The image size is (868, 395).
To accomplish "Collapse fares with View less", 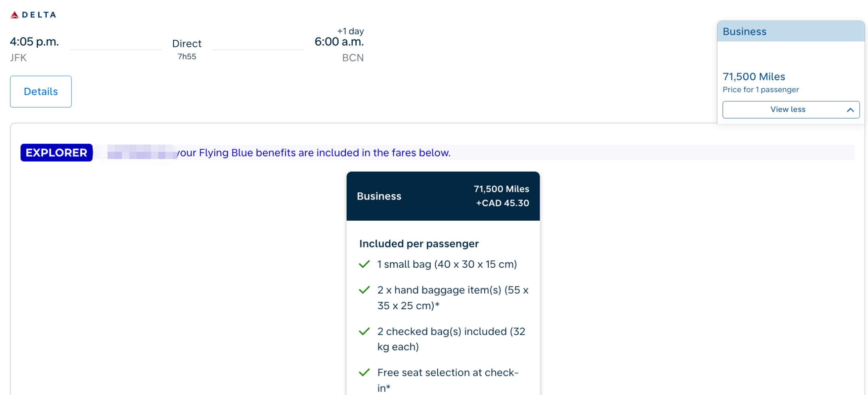I will pyautogui.click(x=791, y=109).
